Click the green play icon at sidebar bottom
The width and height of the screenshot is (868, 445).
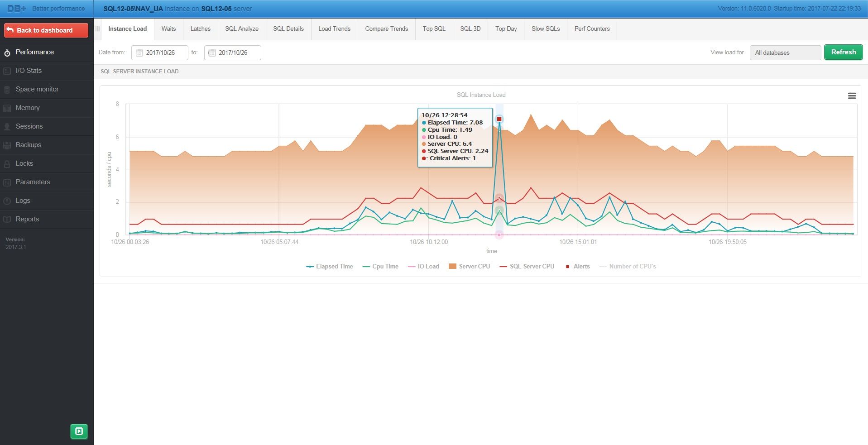pos(79,431)
